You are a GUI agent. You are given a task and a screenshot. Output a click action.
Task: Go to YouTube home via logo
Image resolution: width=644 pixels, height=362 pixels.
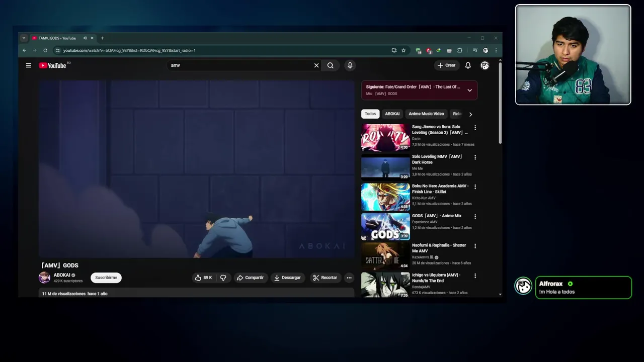point(53,65)
